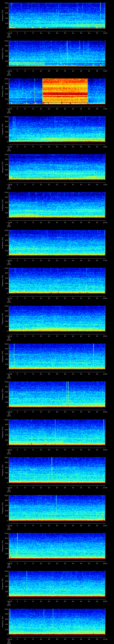The width and height of the screenshot is (114, 644).
Task: Click the 1:14:00 start time label
Action: pos(9,33)
